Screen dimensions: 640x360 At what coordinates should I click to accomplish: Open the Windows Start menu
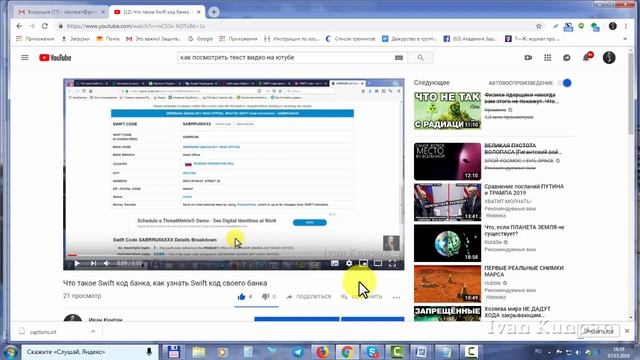(10, 352)
